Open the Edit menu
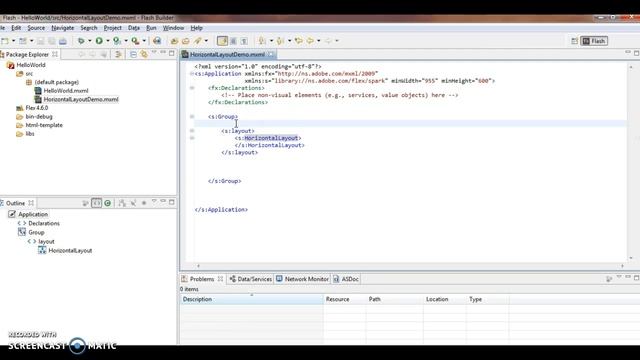The width and height of the screenshot is (640, 360). tap(16, 28)
